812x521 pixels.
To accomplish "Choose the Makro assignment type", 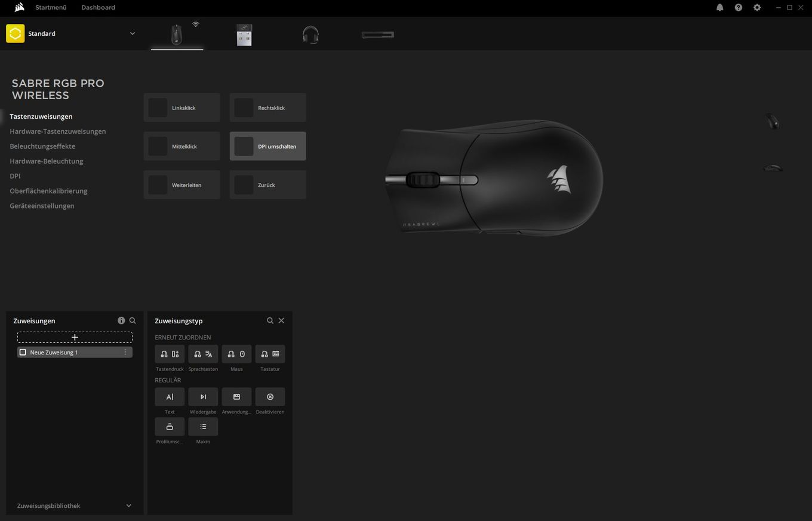I will pos(203,427).
